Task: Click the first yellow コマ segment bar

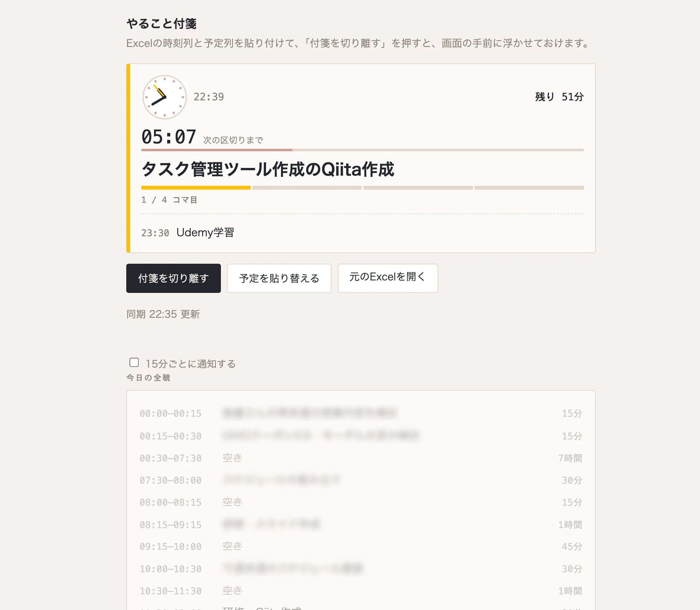Action: (196, 188)
